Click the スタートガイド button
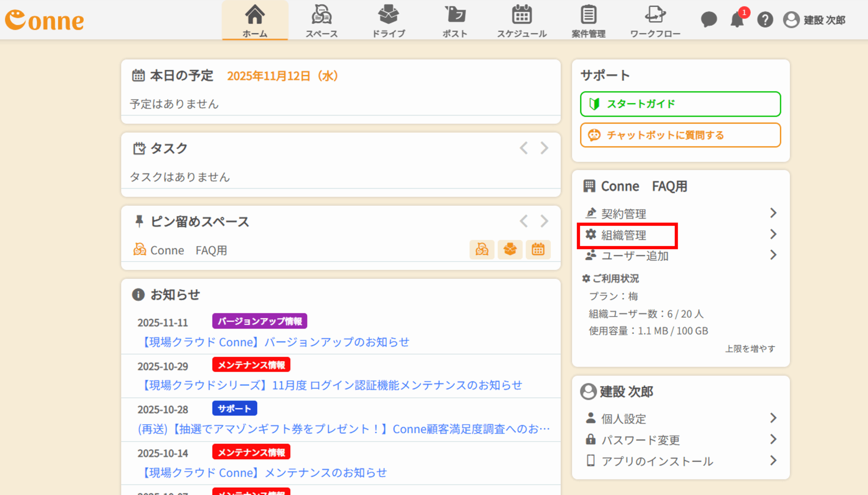868x495 pixels. click(x=680, y=104)
